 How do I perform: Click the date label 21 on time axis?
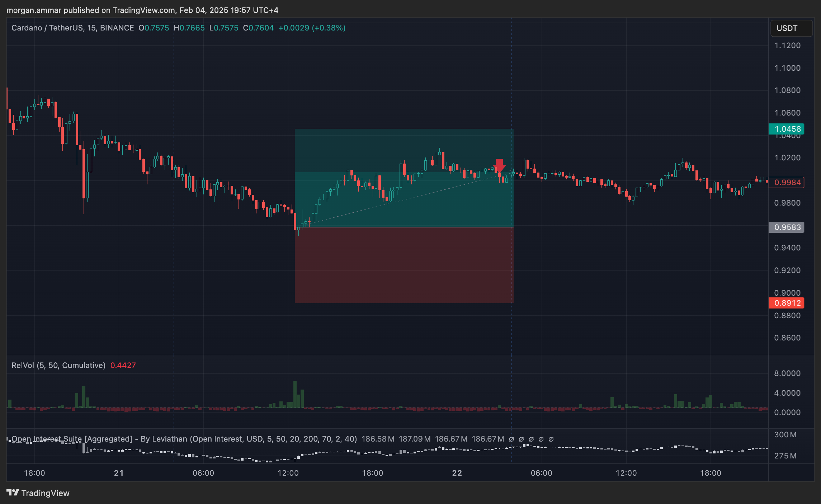pos(119,473)
